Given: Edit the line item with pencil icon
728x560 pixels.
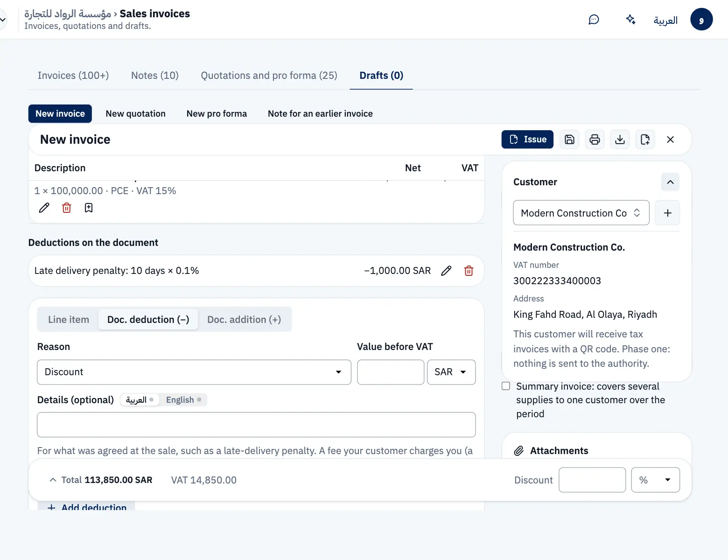Looking at the screenshot, I should (44, 208).
